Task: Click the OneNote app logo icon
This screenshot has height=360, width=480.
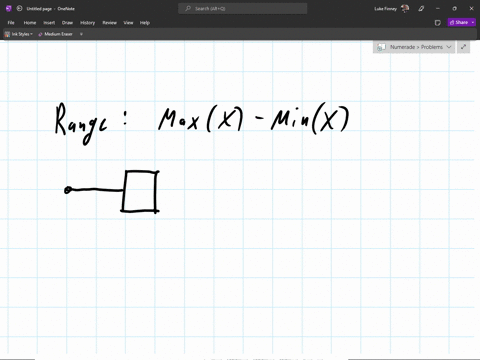Action: (x=9, y=9)
